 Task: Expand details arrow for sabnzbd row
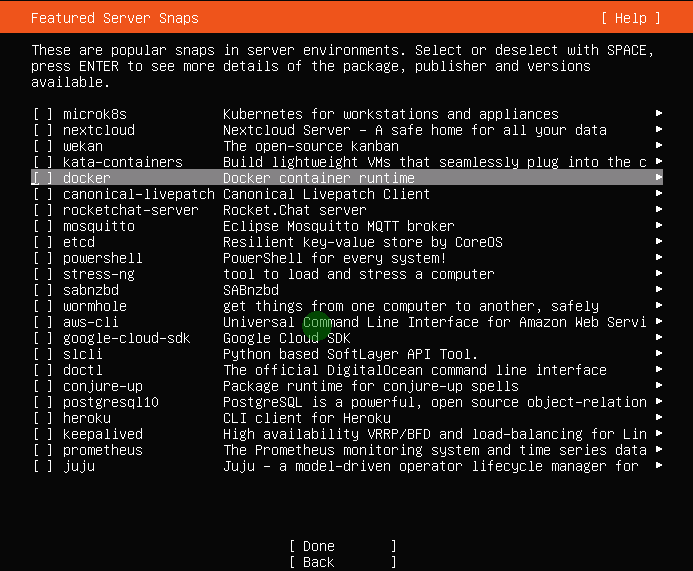pyautogui.click(x=659, y=289)
